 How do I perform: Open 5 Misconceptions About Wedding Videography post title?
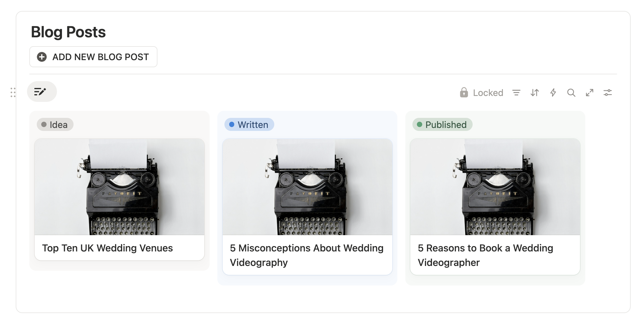pos(307,255)
